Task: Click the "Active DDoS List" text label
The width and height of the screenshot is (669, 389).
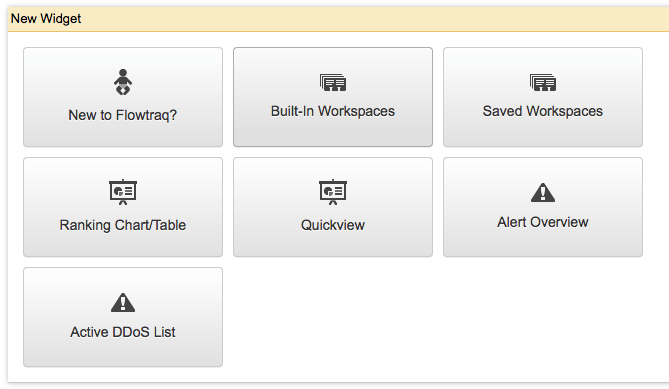Action: coord(123,332)
